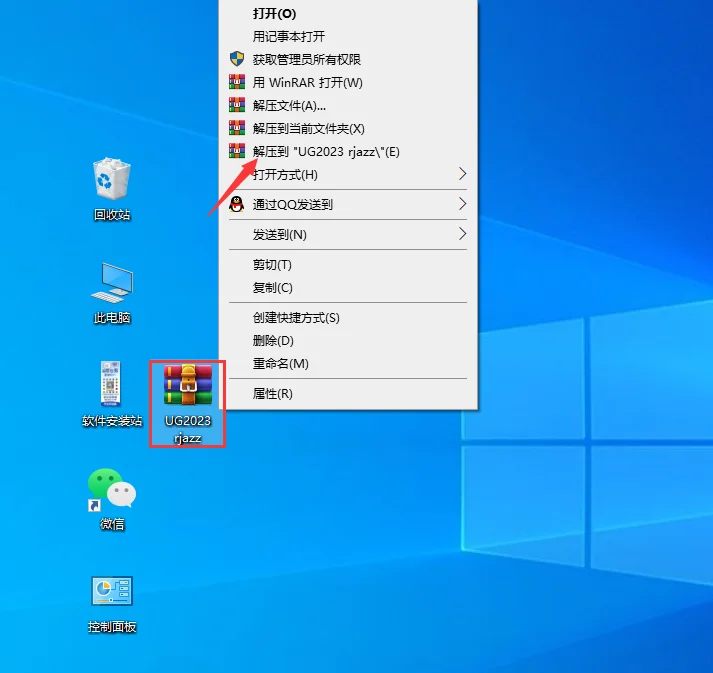
Task: Choose 解压到当前文件夹(X) entry
Action: pos(348,128)
